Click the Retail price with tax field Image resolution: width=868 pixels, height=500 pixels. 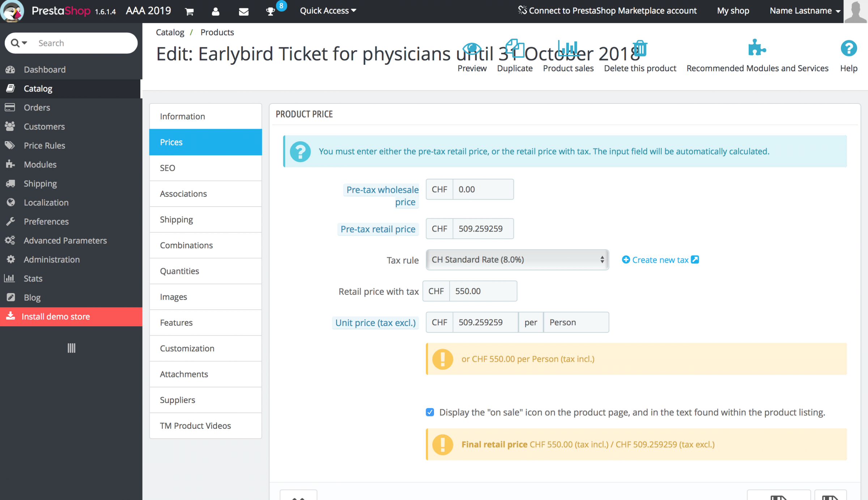point(483,291)
